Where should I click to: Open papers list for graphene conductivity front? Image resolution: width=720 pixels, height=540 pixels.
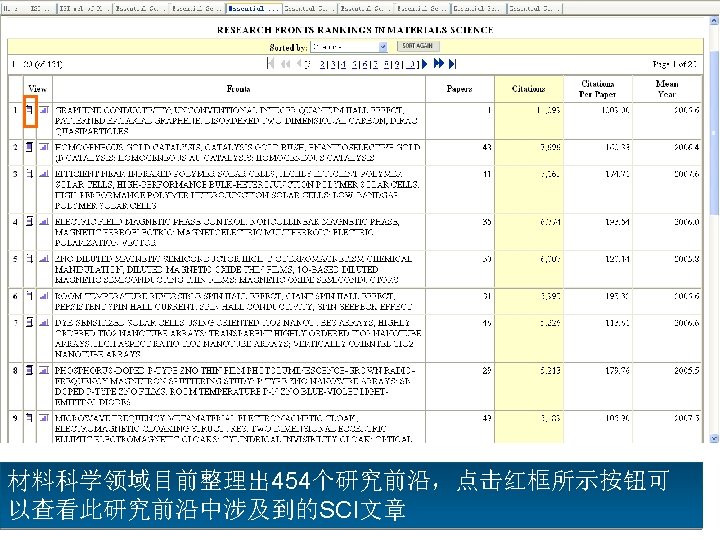29,110
